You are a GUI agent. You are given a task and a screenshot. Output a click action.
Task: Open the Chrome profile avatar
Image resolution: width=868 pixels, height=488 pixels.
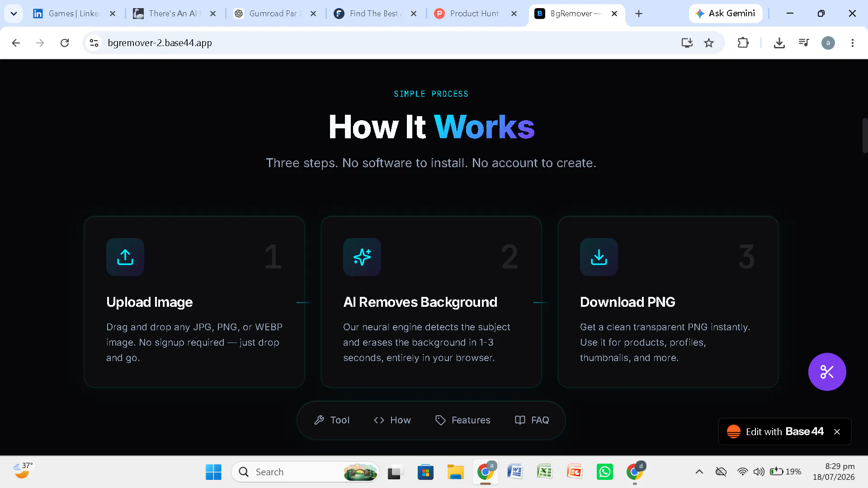[x=828, y=43]
